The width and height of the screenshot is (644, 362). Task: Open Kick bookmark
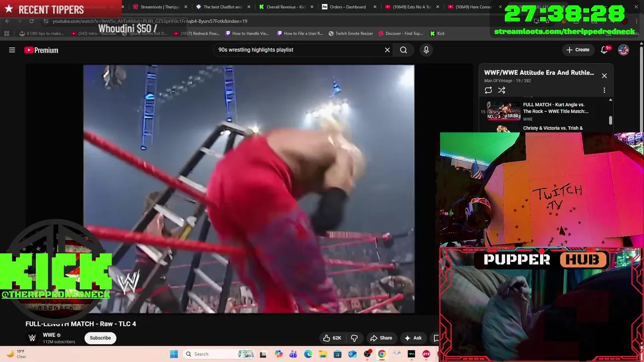pyautogui.click(x=437, y=33)
